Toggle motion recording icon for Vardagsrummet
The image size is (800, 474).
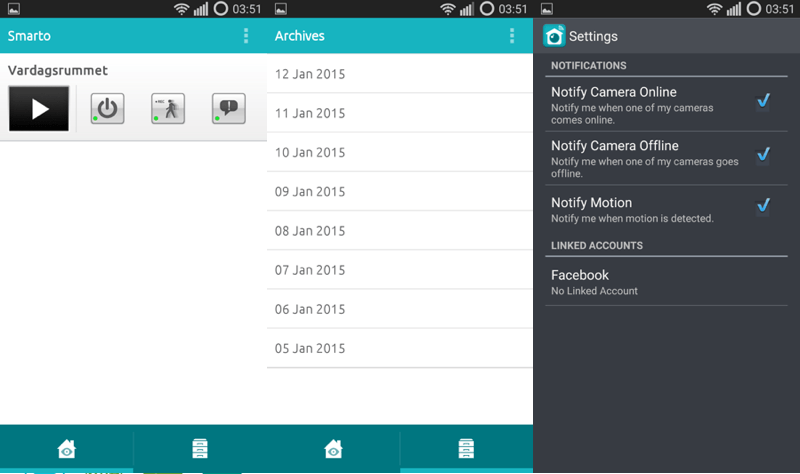click(x=168, y=109)
